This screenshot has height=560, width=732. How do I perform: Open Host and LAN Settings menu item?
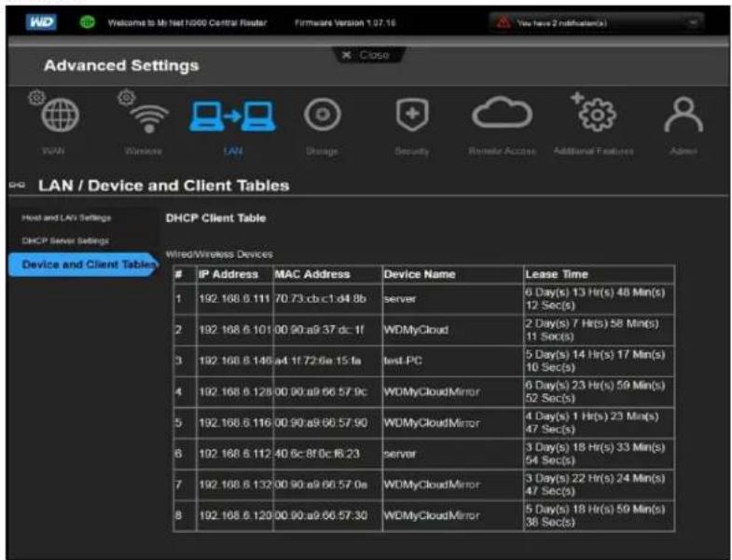(x=66, y=218)
